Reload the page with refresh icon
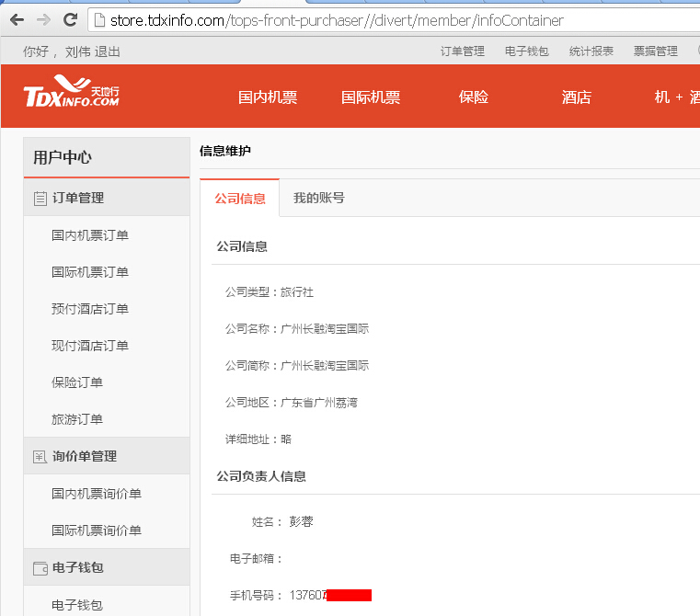The height and width of the screenshot is (616, 700). (x=70, y=19)
